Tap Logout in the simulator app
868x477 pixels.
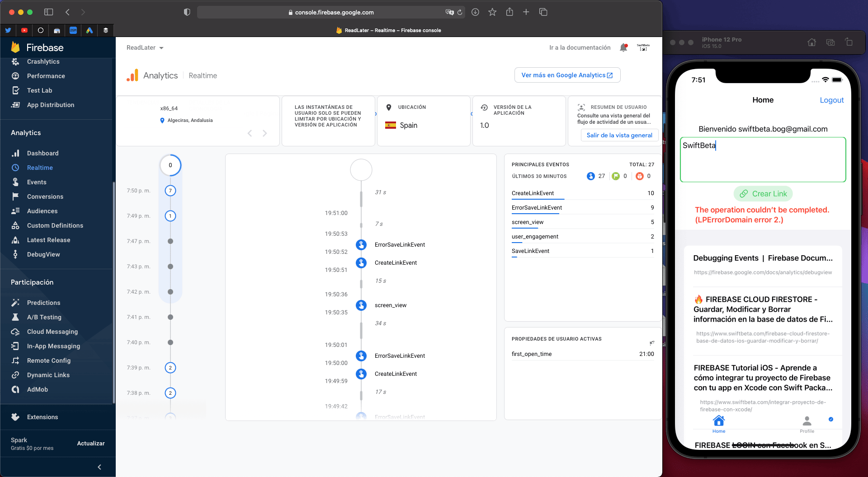832,100
